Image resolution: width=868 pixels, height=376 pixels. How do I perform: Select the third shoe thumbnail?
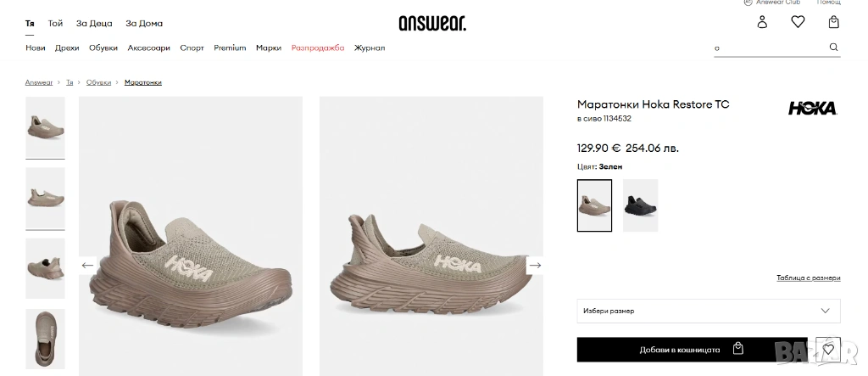tap(46, 268)
